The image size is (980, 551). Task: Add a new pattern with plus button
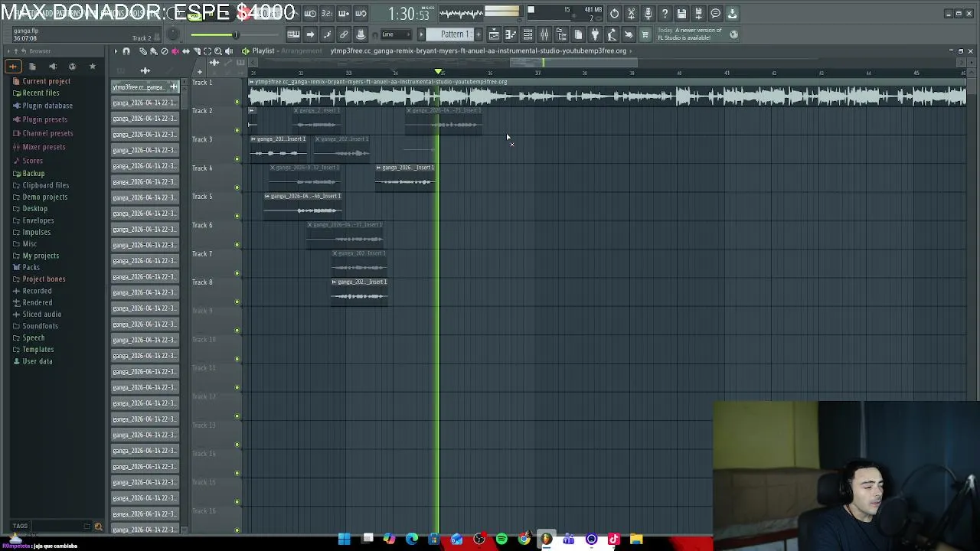point(479,34)
